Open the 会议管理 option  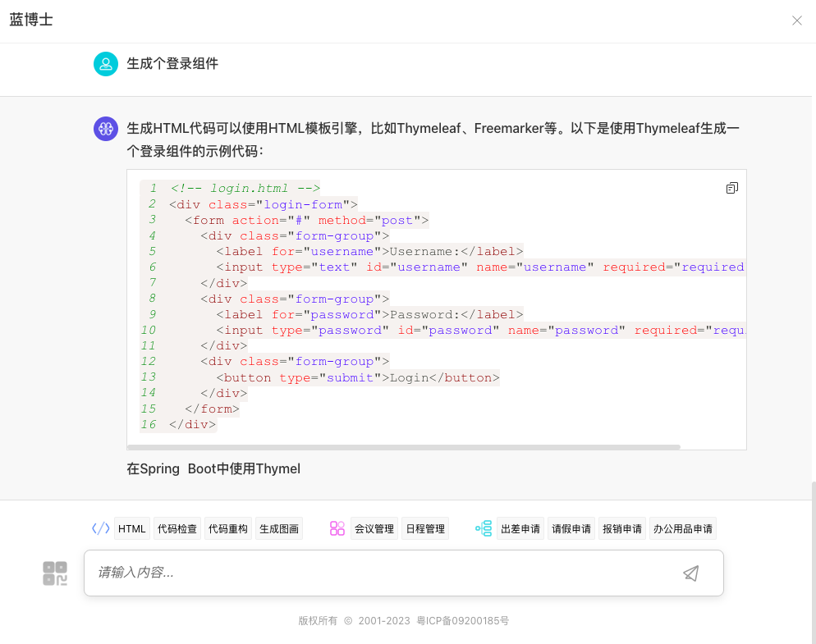374,528
